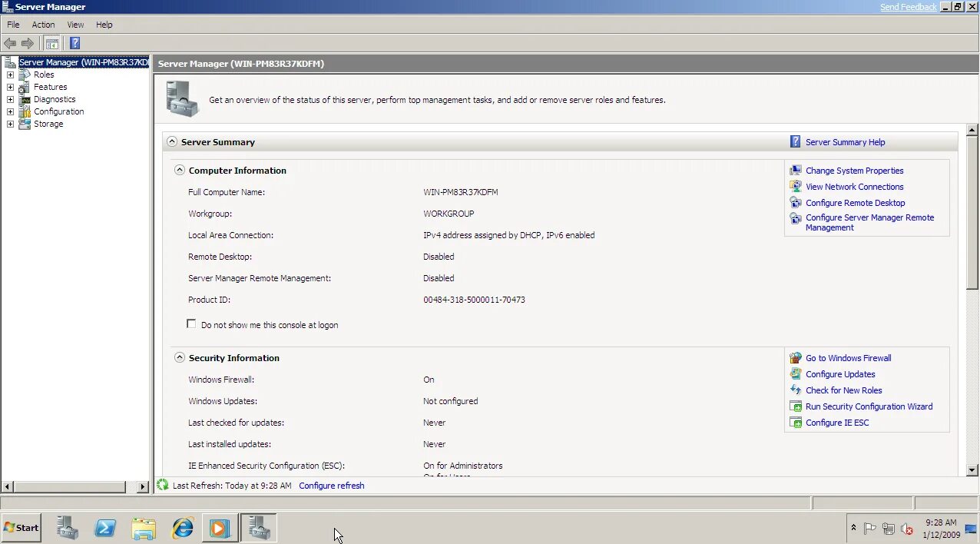The width and height of the screenshot is (980, 544).
Task: Click the Show Desktop button in tray
Action: [x=971, y=528]
